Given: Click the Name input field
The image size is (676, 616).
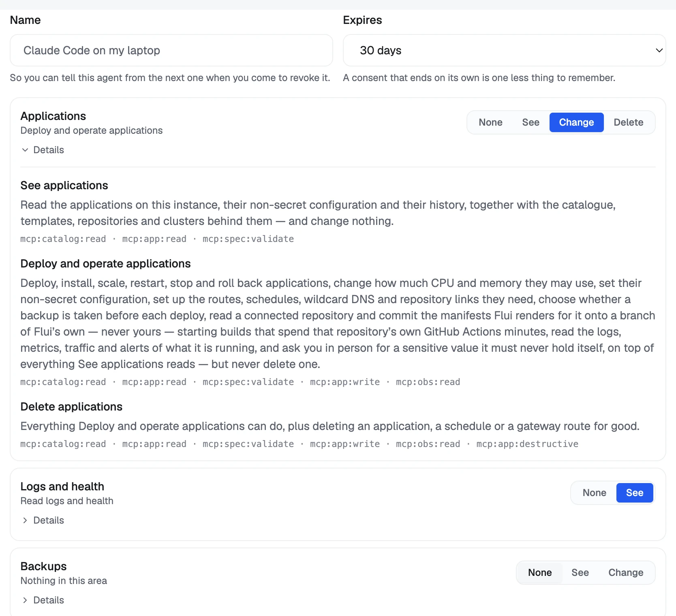Looking at the screenshot, I should [x=171, y=50].
